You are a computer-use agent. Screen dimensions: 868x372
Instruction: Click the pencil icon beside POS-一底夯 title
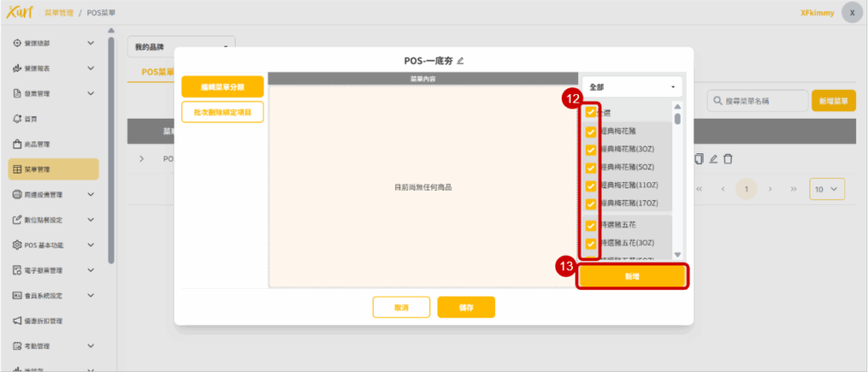point(461,61)
